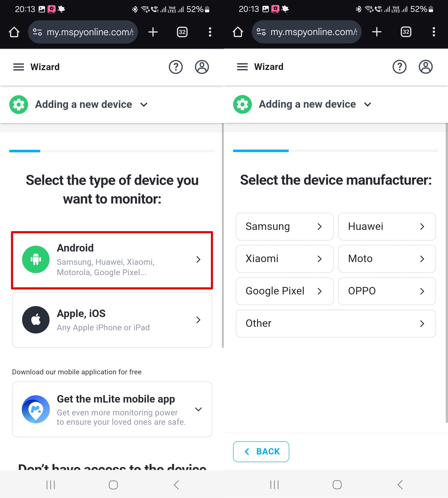Viewport: 448px width, 498px height.
Task: Open hamburger menu beside Wizard, left screen
Action: (19, 67)
